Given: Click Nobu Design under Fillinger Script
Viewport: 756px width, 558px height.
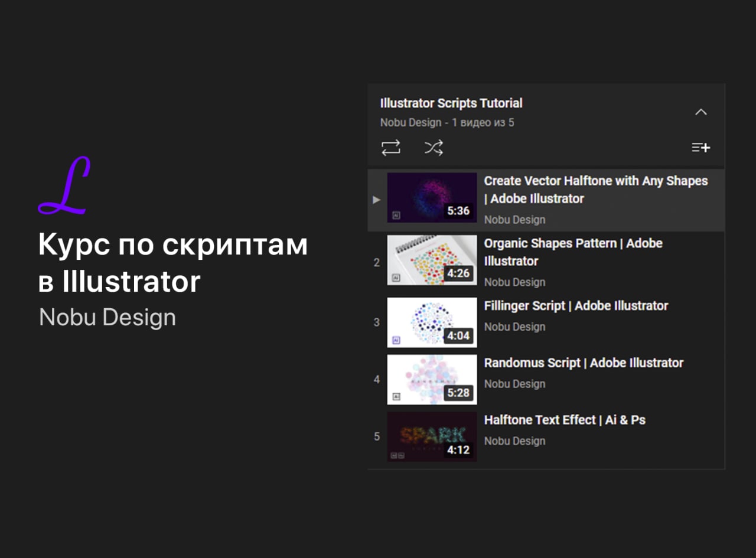Looking at the screenshot, I should [x=514, y=327].
